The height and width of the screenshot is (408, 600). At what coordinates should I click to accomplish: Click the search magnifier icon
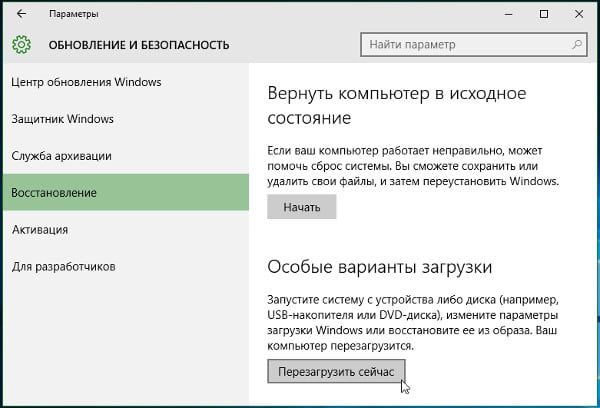[577, 44]
